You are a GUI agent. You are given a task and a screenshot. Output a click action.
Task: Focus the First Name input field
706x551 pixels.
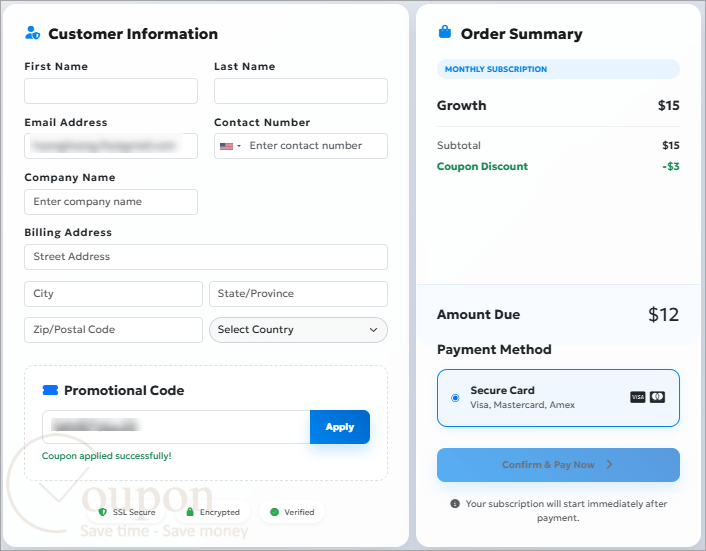111,91
